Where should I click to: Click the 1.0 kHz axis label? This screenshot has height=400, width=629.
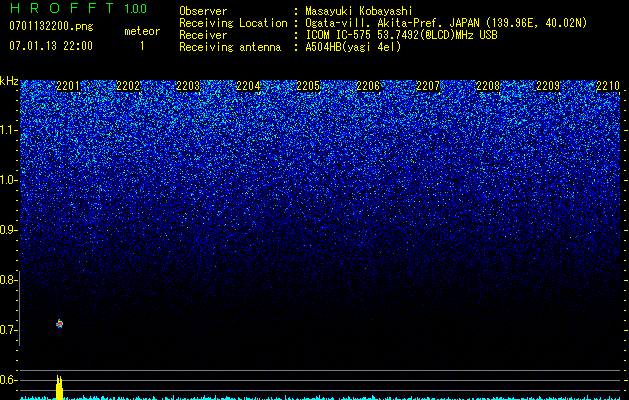click(x=9, y=180)
